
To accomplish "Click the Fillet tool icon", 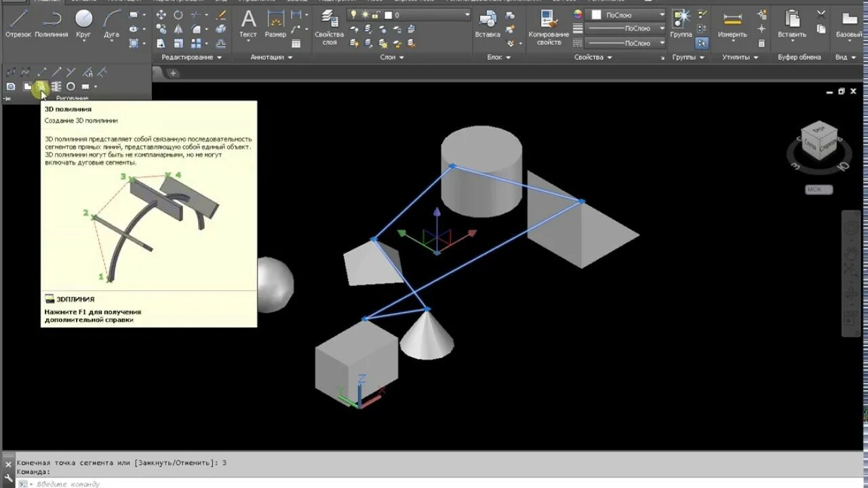I will 197,28.
